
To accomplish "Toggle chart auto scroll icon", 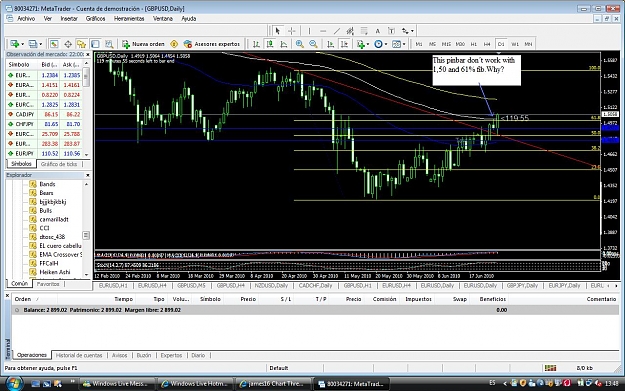I will [x=330, y=44].
